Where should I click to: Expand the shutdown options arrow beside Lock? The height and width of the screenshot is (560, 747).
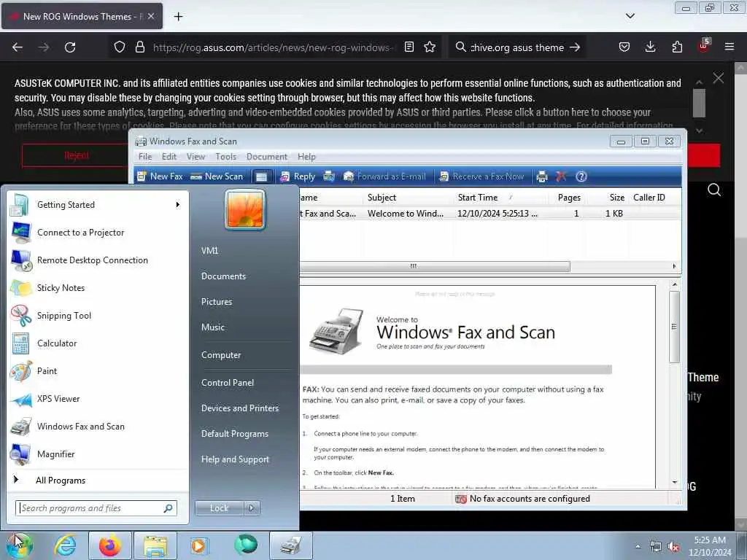click(252, 508)
